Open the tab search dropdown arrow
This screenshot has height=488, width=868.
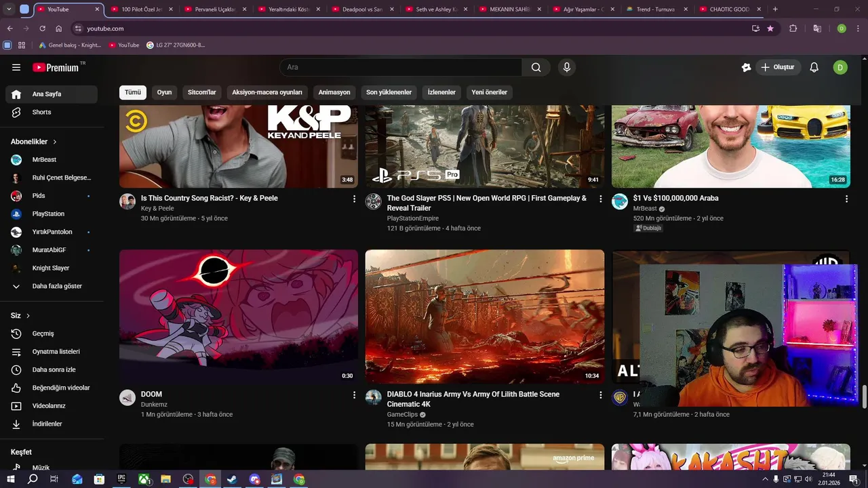9,9
